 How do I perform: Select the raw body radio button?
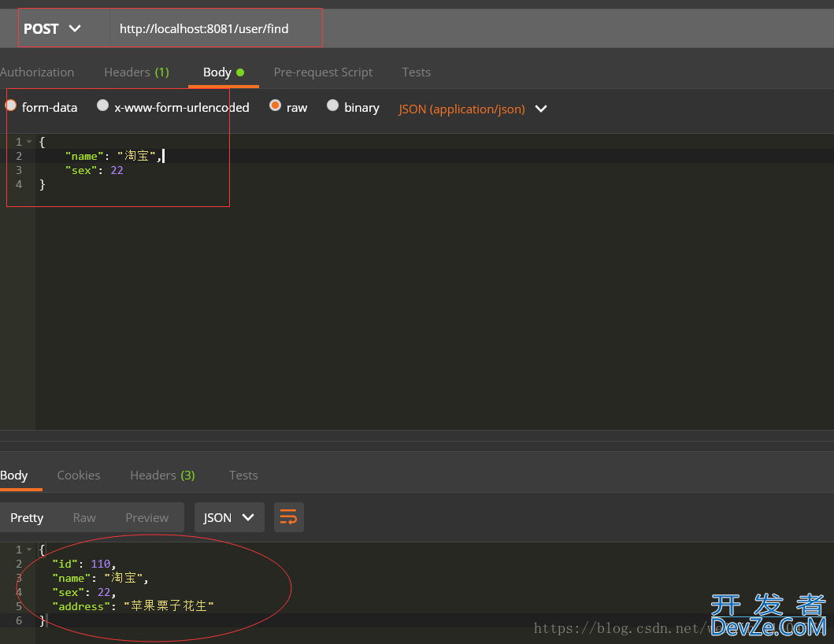pyautogui.click(x=275, y=105)
